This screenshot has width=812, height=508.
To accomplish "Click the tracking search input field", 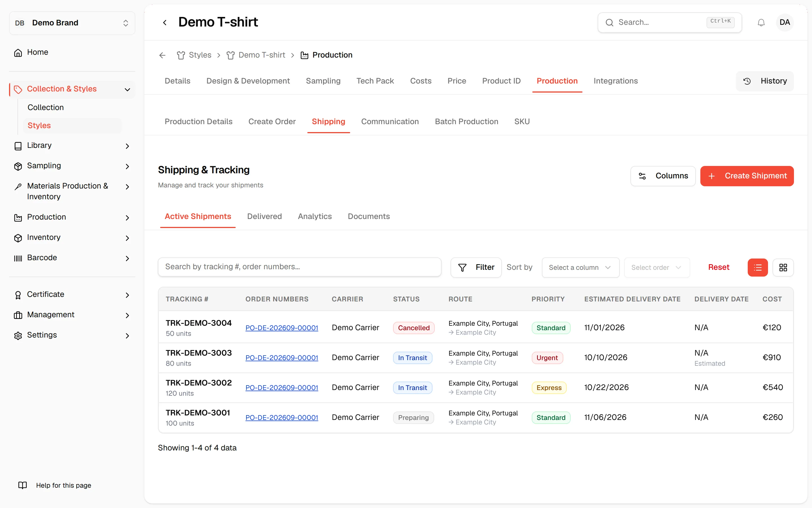I will (x=299, y=267).
